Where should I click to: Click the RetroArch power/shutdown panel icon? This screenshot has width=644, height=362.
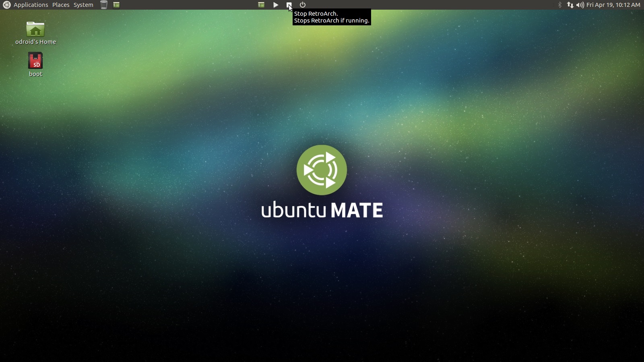(x=302, y=5)
